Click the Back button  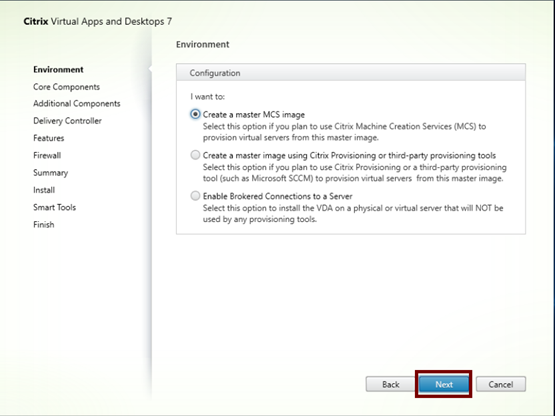390,384
